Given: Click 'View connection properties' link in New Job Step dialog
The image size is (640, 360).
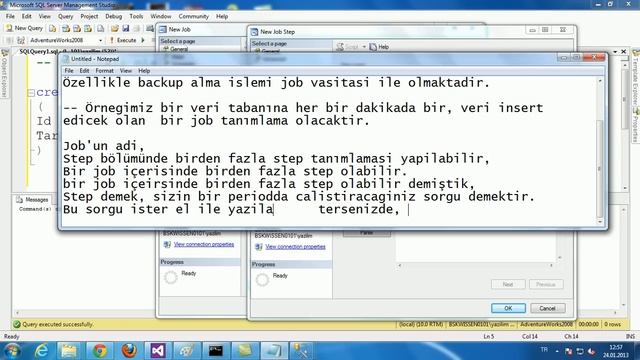Looking at the screenshot, I should click(x=295, y=247).
